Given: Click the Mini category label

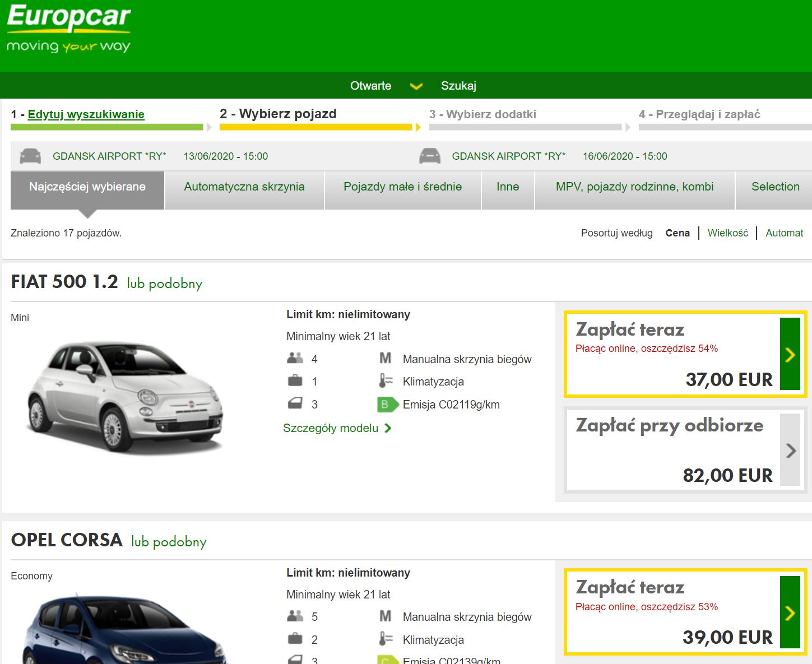Looking at the screenshot, I should (20, 318).
